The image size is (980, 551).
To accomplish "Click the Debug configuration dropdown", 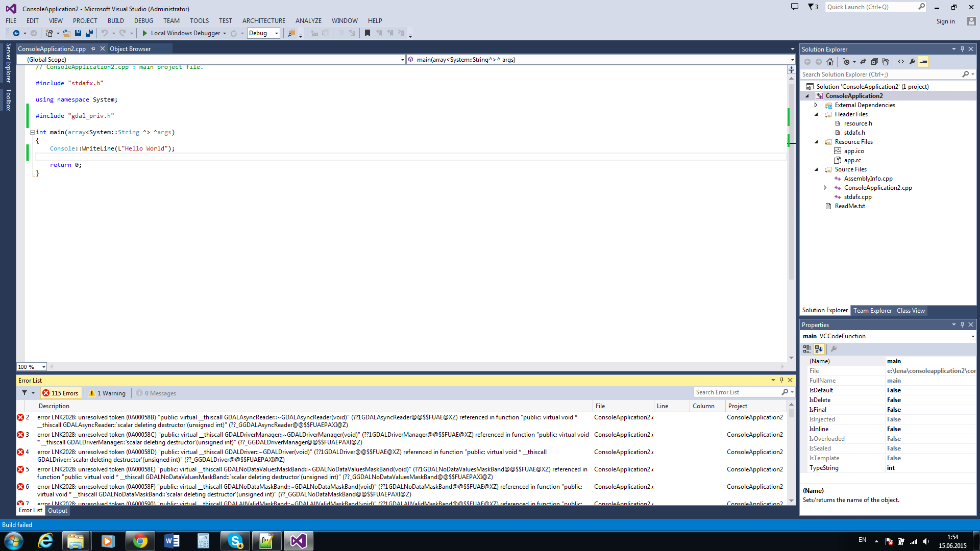I will (x=263, y=33).
